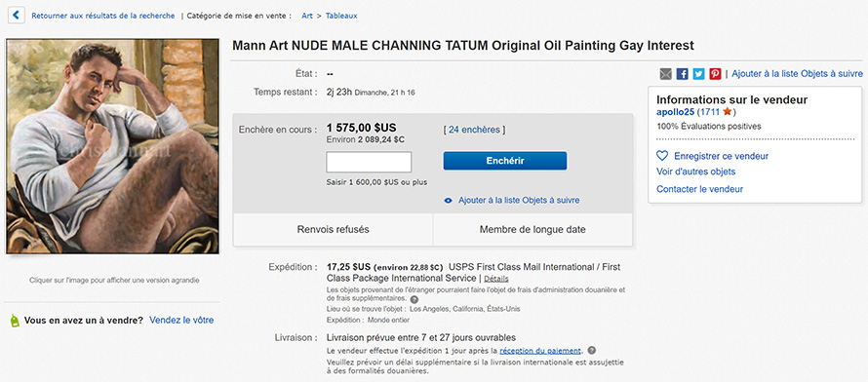Open the 24 enchères bid history

(x=474, y=130)
